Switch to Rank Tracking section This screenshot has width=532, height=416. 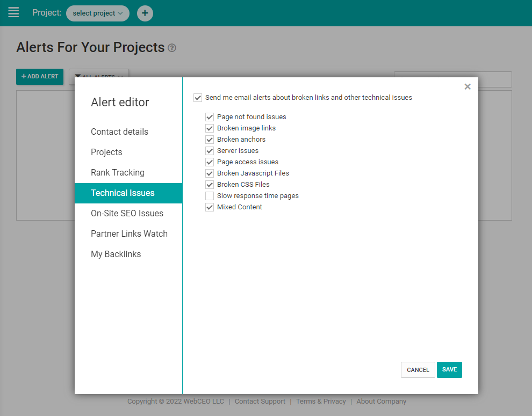(118, 173)
